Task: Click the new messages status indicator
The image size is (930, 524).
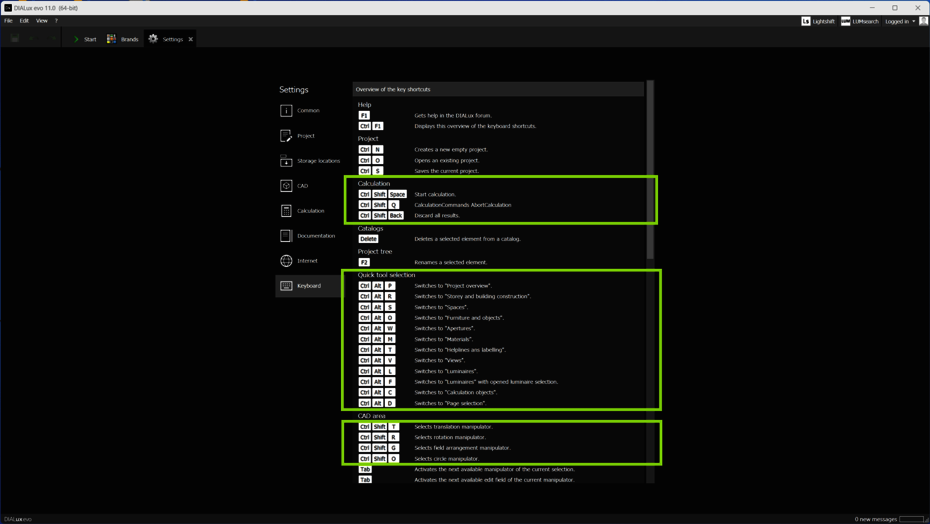Action: 876,519
